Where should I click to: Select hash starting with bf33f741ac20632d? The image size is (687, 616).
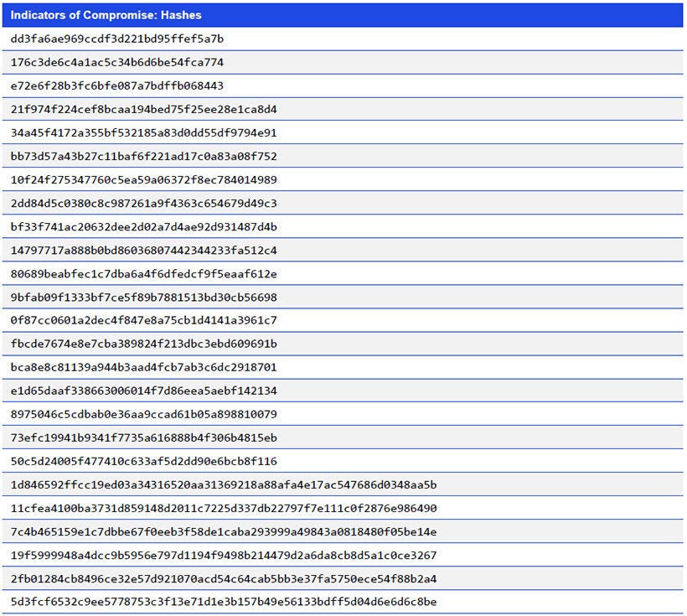(144, 226)
